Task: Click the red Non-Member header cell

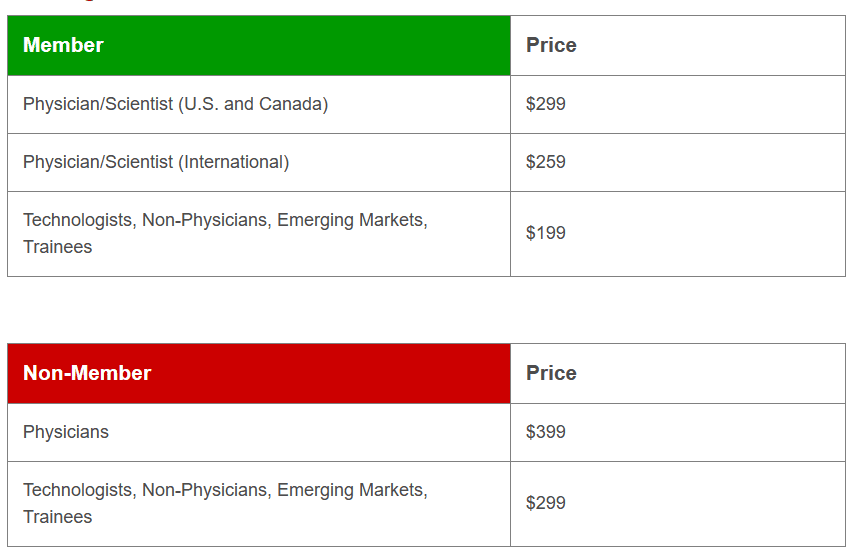Action: 259,373
